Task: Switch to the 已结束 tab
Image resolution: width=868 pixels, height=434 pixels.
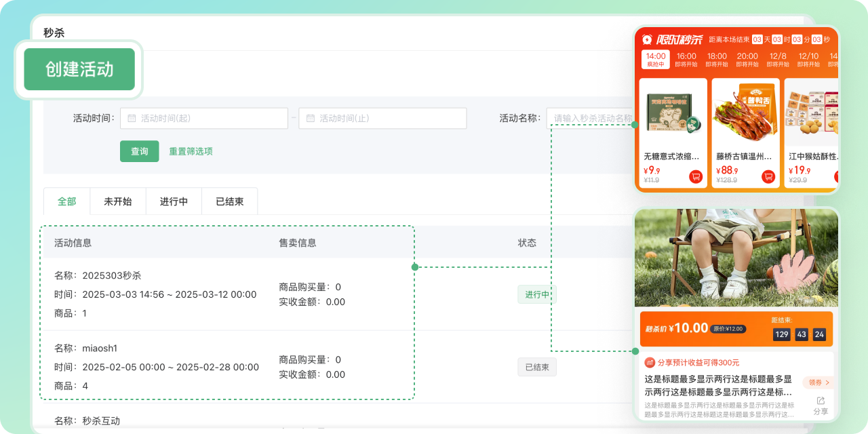Action: point(230,201)
